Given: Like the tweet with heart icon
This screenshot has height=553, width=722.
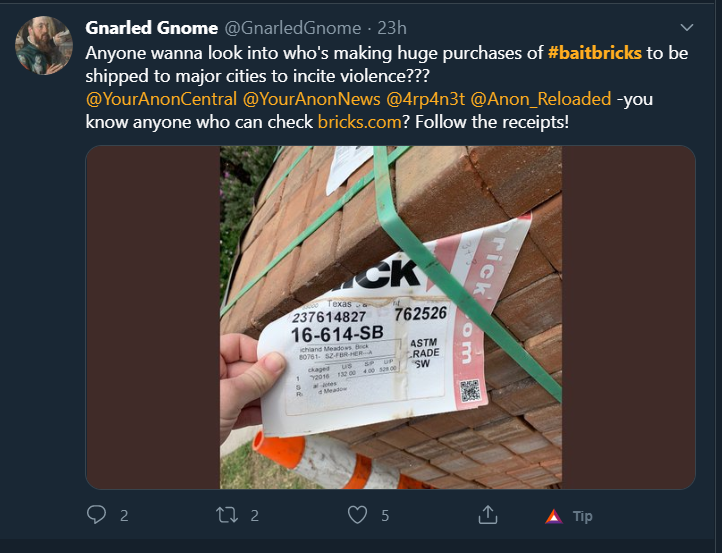Looking at the screenshot, I should click(x=357, y=515).
